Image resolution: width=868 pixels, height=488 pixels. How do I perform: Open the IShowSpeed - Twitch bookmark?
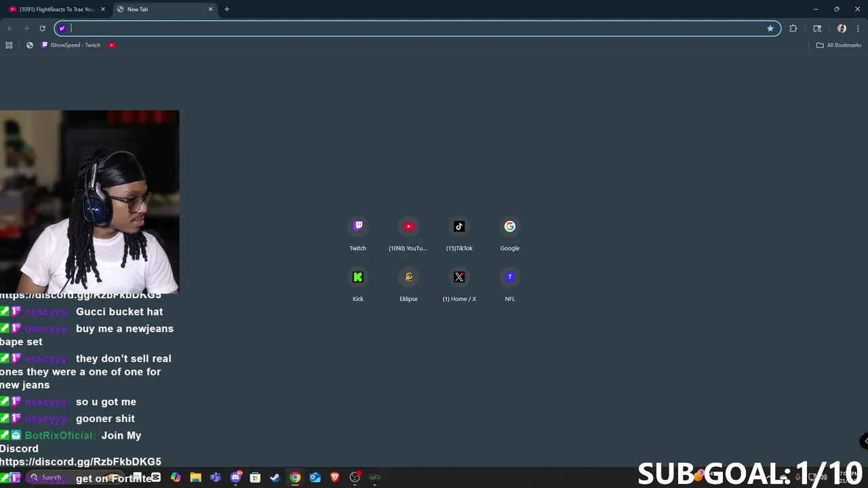click(71, 45)
